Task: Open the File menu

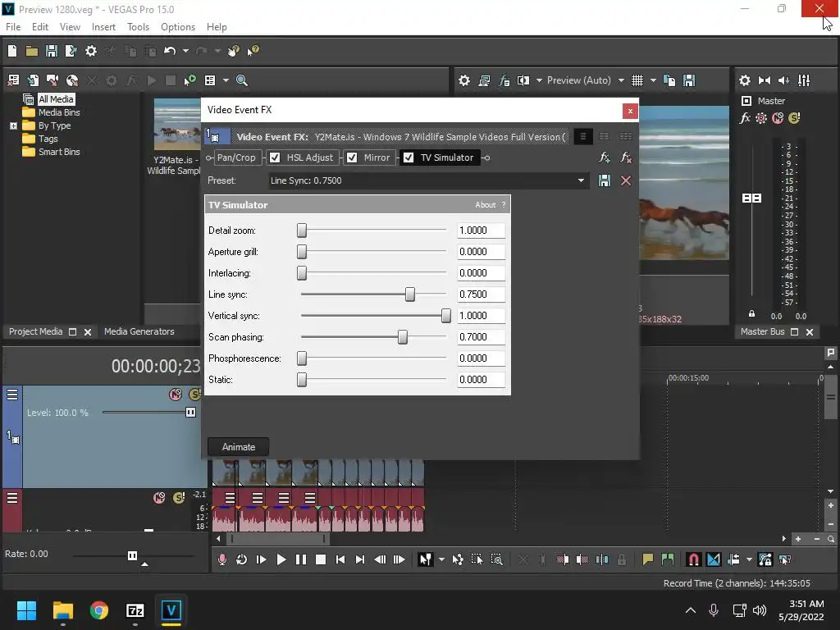Action: 13,27
